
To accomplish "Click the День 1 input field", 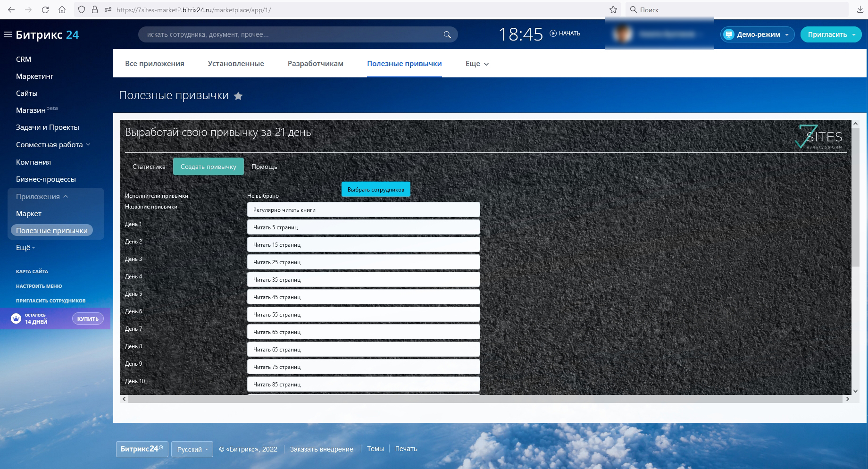I will (363, 227).
